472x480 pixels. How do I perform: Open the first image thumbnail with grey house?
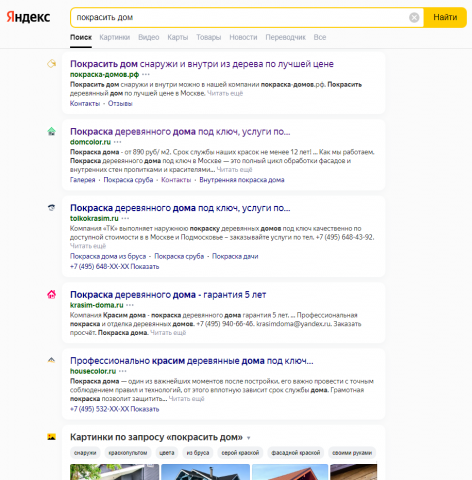115,472
